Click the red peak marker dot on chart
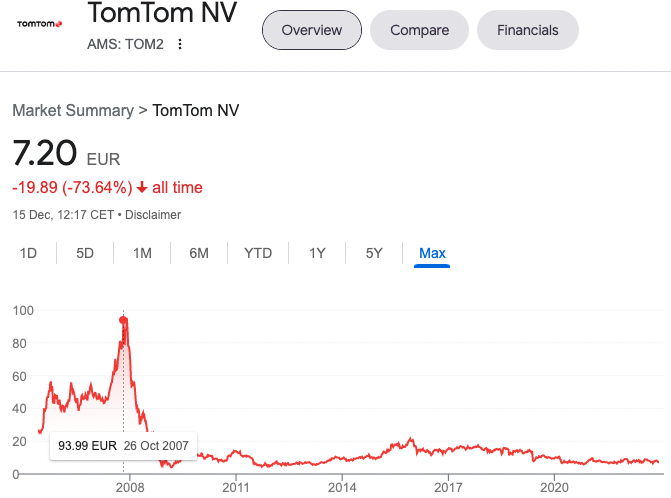671x498 pixels. (123, 320)
